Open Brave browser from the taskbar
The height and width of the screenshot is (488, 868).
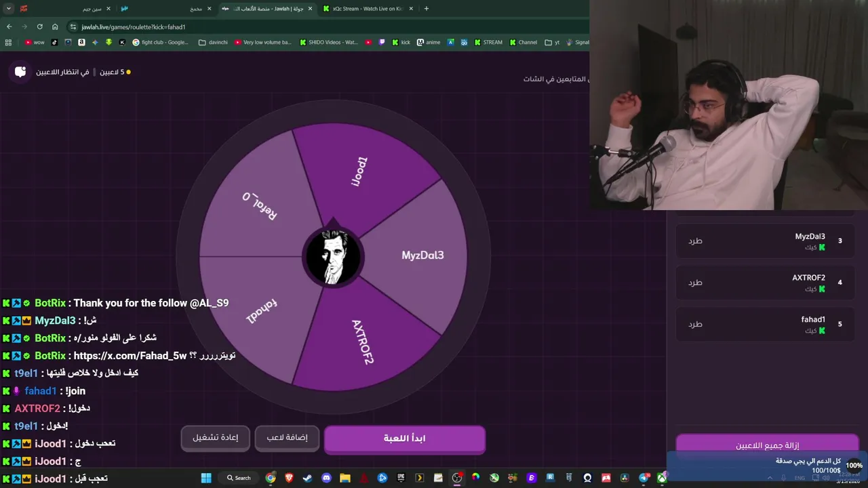point(289,478)
